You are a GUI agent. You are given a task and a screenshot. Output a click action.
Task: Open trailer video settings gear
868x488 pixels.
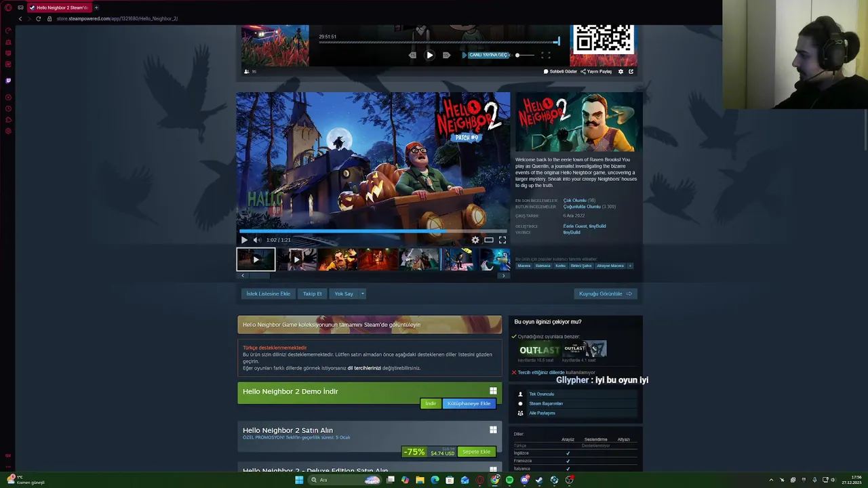(475, 240)
